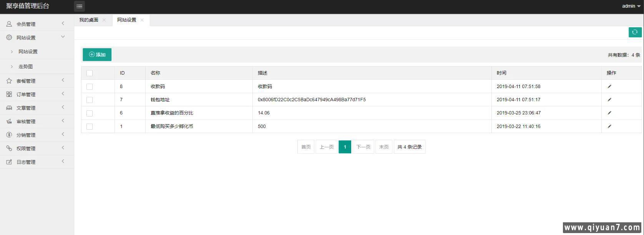
Task: Switch to the 我的桌面 tab
Action: coord(89,20)
